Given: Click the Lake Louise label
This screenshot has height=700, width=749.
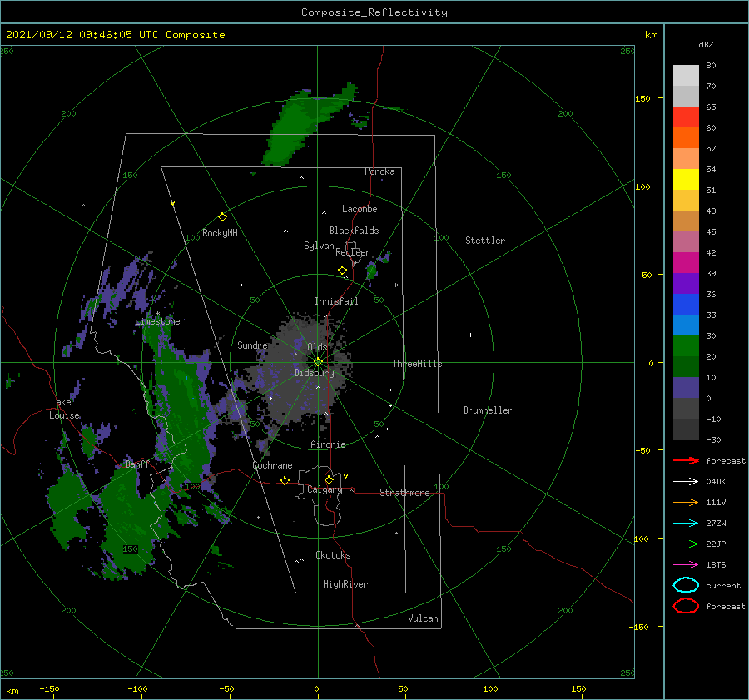Looking at the screenshot, I should 64,409.
